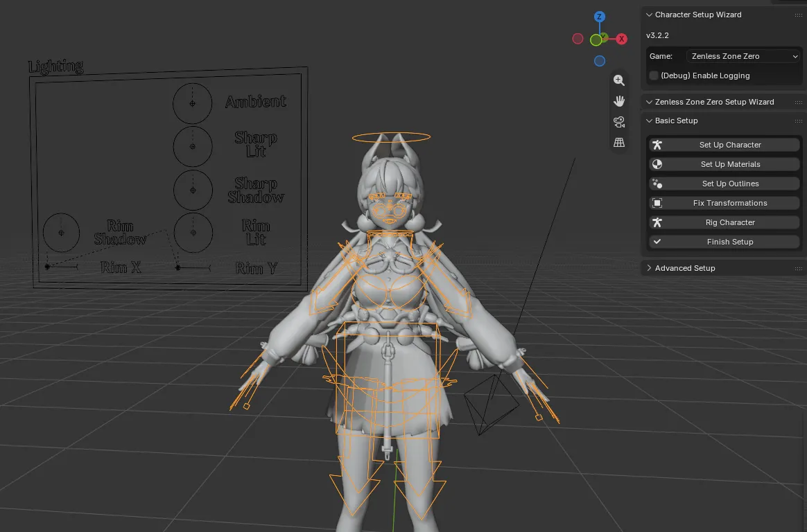This screenshot has height=532, width=807.
Task: Click the Set Up Materials button
Action: click(x=724, y=164)
